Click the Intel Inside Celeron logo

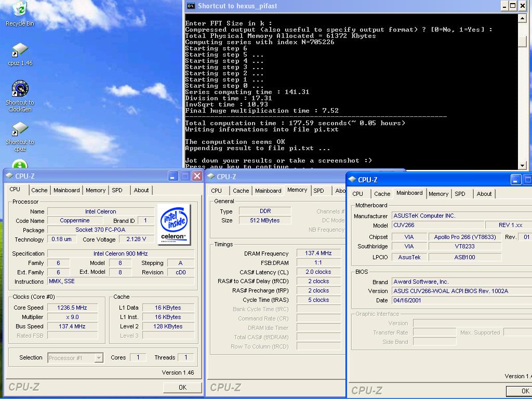pos(174,224)
